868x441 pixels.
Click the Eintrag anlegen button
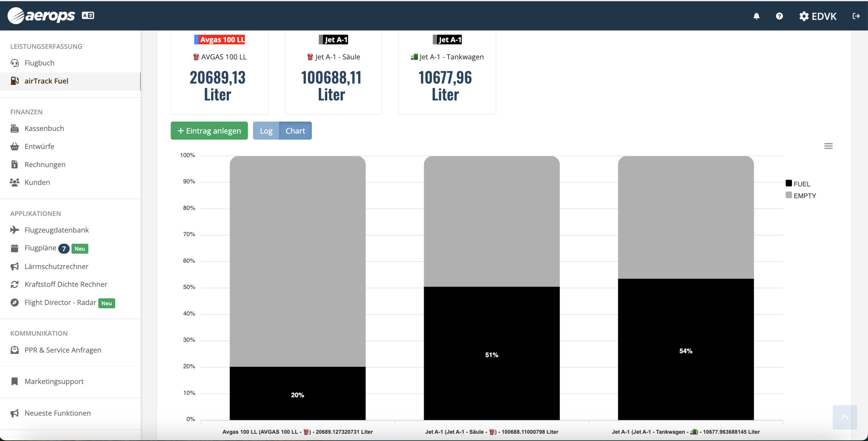pyautogui.click(x=209, y=130)
